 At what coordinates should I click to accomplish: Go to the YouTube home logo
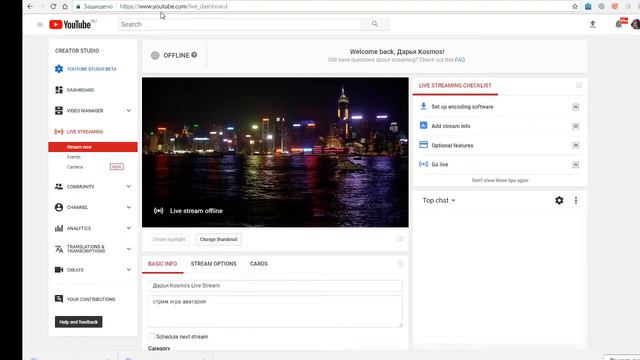pos(70,24)
